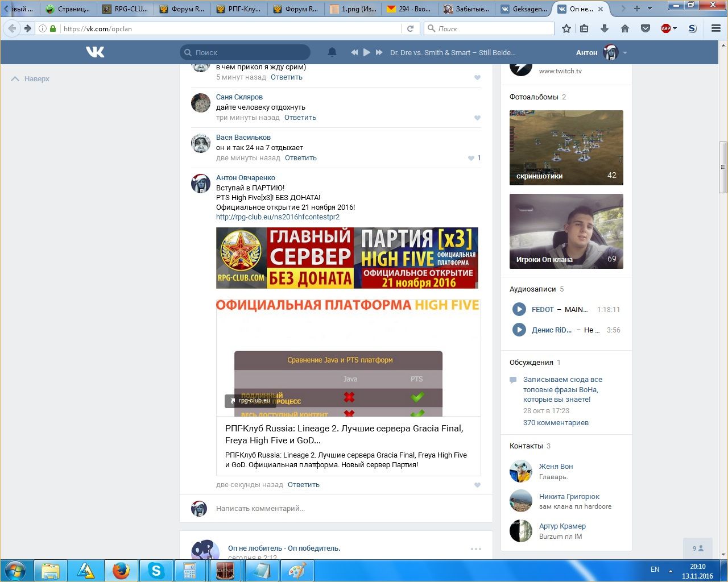The width and height of the screenshot is (728, 582).
Task: Play the audio in the VK header
Action: point(367,52)
